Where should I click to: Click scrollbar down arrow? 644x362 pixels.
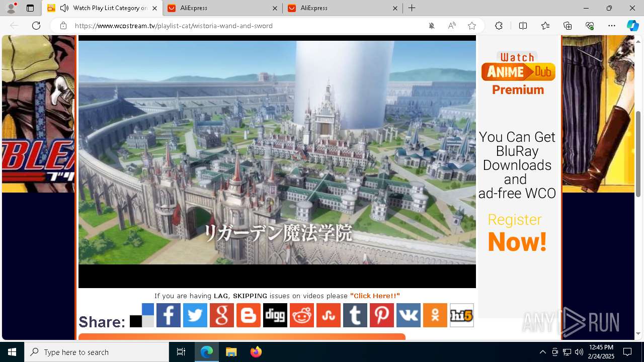pos(638,333)
